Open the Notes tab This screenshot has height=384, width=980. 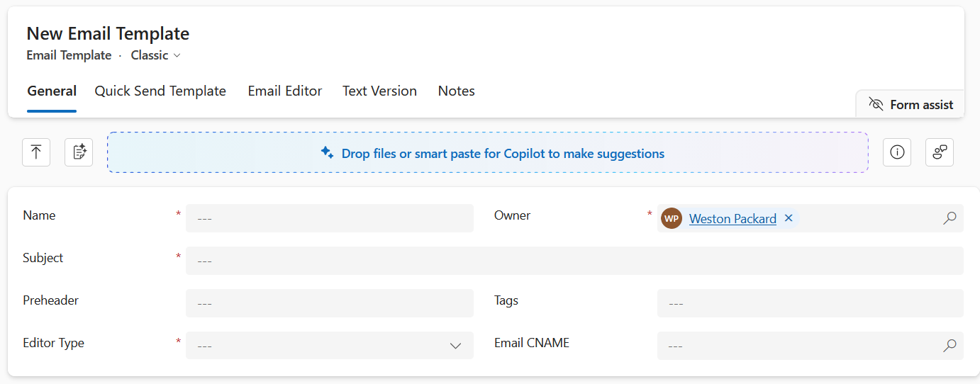pos(457,91)
